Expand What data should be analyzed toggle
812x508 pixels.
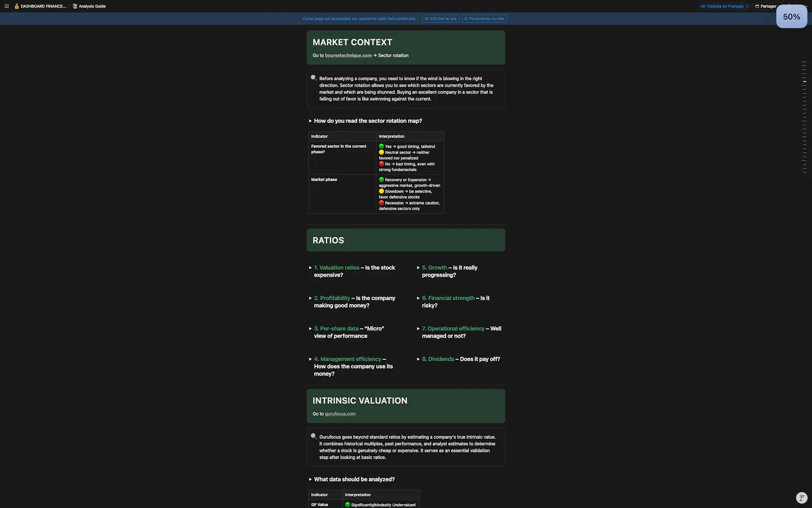[x=310, y=480]
